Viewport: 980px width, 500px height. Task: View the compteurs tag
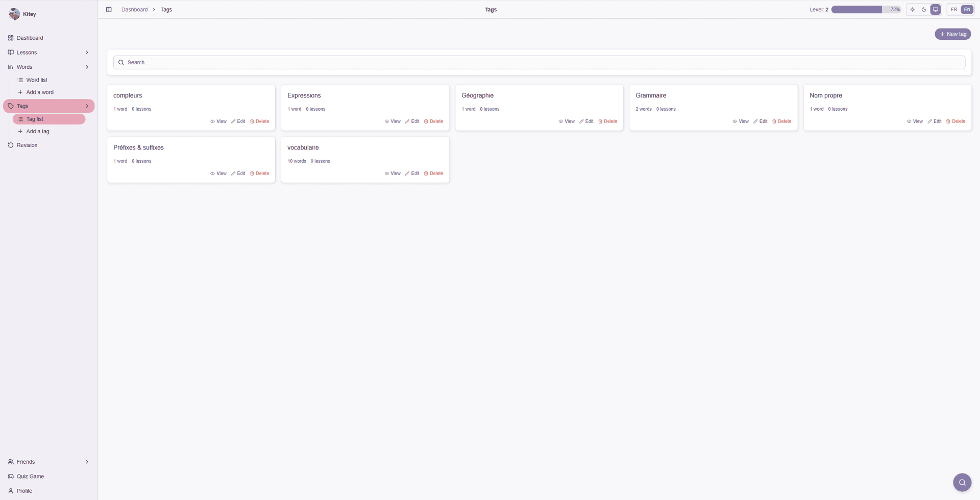218,121
